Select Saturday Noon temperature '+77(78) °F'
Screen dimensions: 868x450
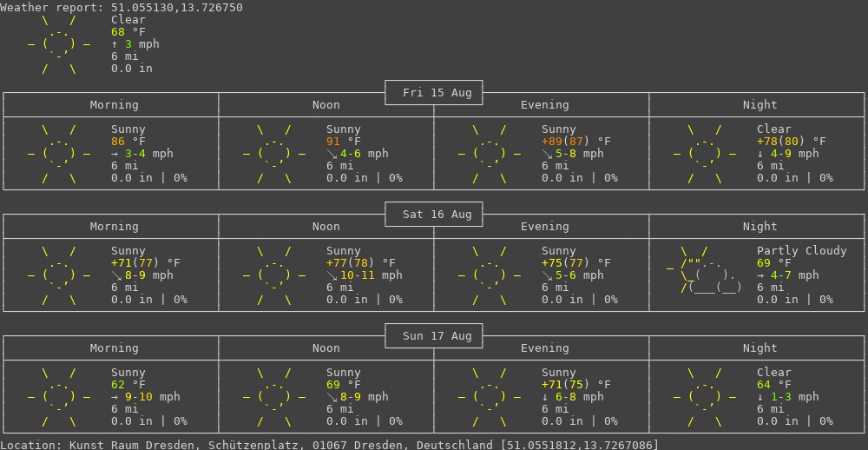[x=361, y=263]
